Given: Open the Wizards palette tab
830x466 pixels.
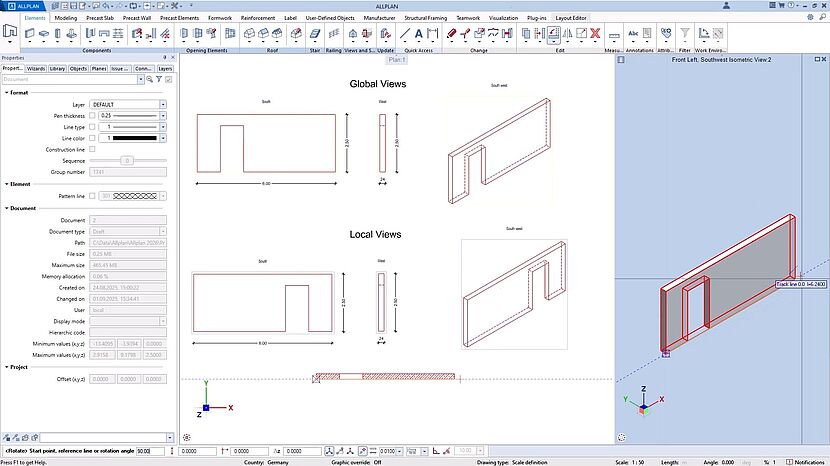Looking at the screenshot, I should tap(36, 68).
